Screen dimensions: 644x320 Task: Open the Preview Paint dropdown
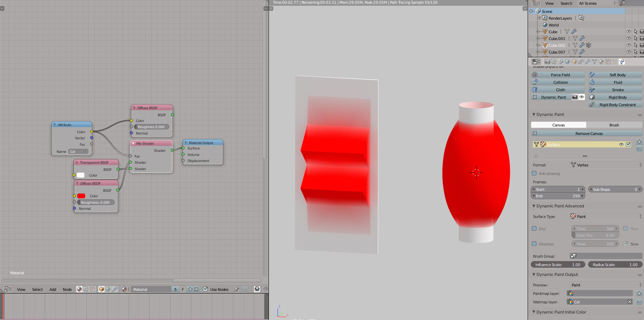tap(606, 285)
